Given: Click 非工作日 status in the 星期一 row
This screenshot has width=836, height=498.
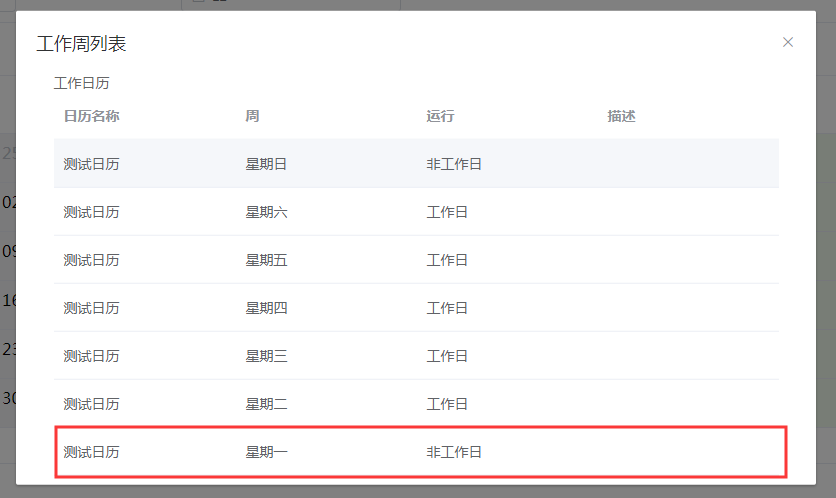Looking at the screenshot, I should click(454, 452).
